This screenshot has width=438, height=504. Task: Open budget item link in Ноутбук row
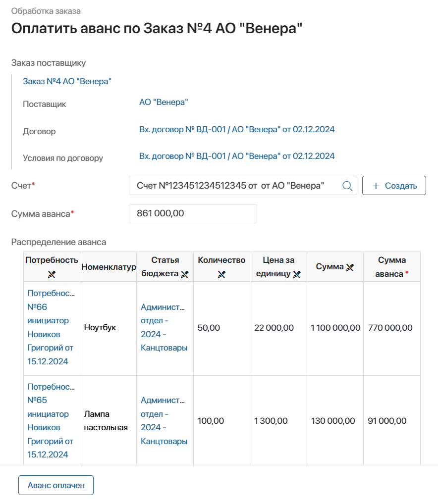coord(164,327)
